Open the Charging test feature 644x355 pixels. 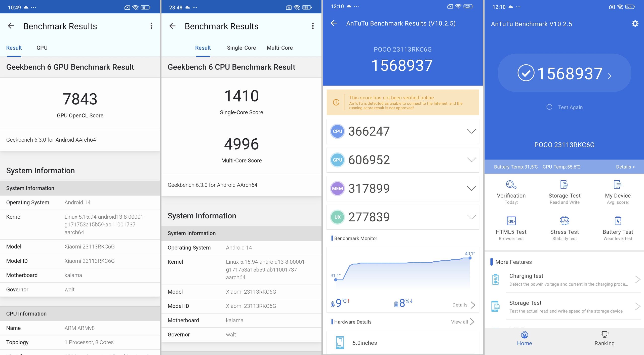tap(566, 279)
